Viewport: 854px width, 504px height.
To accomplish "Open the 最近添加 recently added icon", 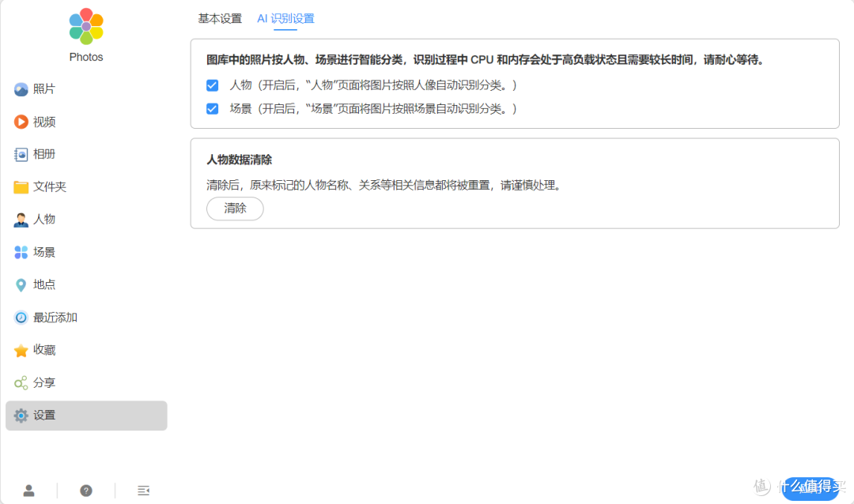I will click(21, 318).
